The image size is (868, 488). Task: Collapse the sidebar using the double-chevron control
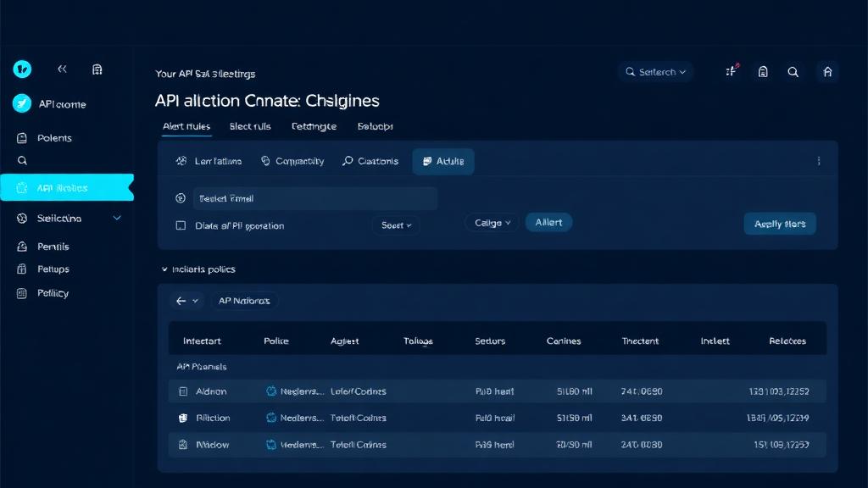point(61,69)
